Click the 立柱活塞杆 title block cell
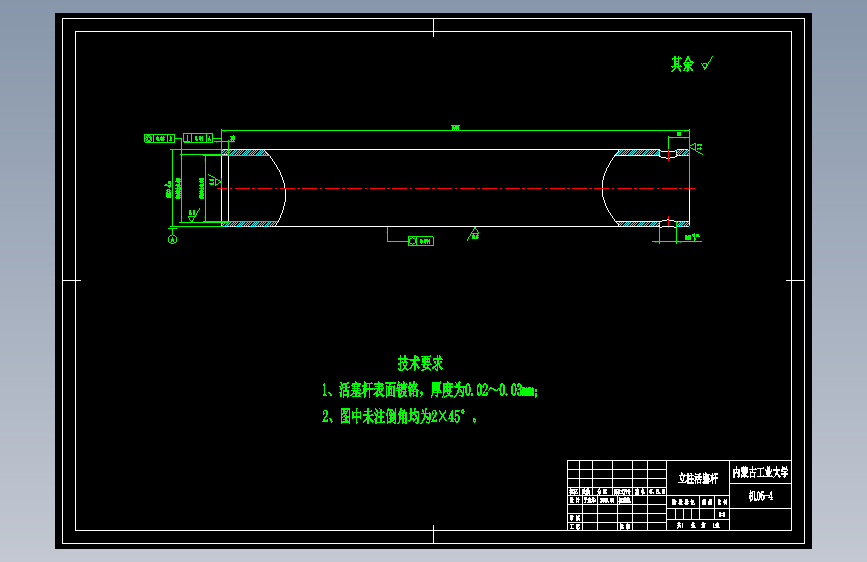This screenshot has width=867, height=562. (698, 478)
